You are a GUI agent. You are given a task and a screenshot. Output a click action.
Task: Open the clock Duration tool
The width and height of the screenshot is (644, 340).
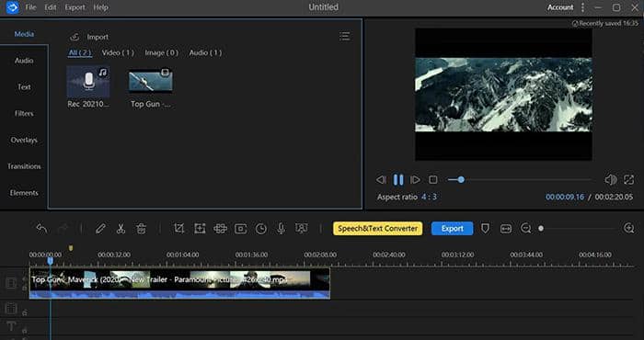click(x=261, y=229)
